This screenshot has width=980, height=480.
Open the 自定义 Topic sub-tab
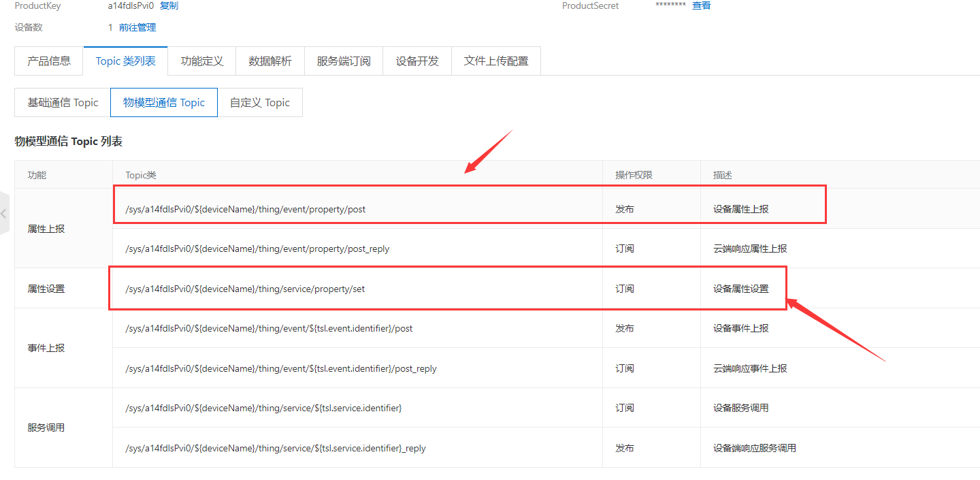[260, 102]
